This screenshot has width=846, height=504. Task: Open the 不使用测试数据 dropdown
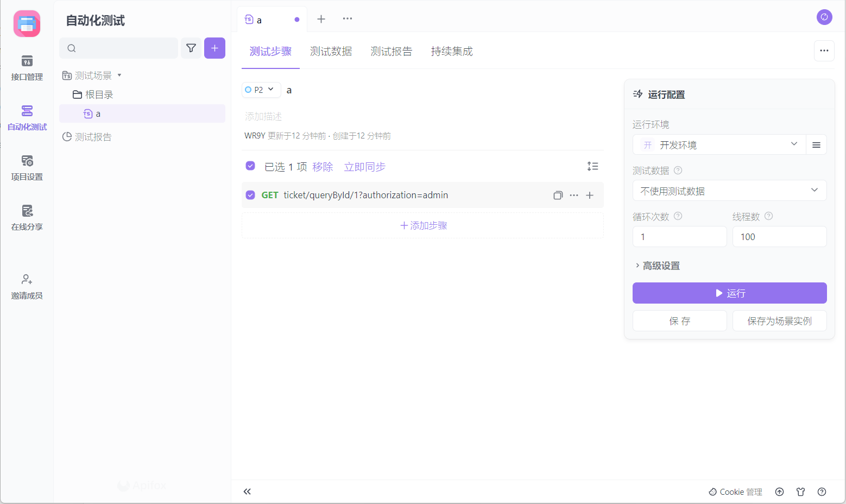729,191
